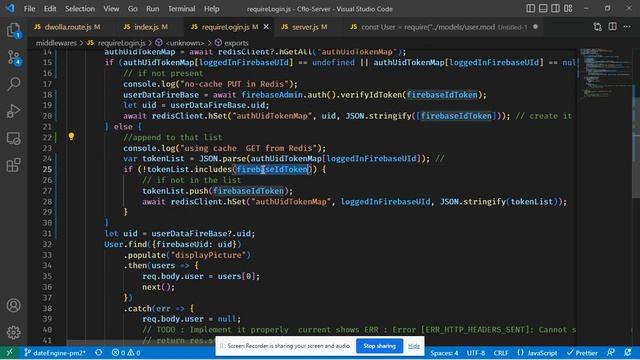Click dateEngine-pm2 branch in status bar
640x360 pixels.
[55, 352]
